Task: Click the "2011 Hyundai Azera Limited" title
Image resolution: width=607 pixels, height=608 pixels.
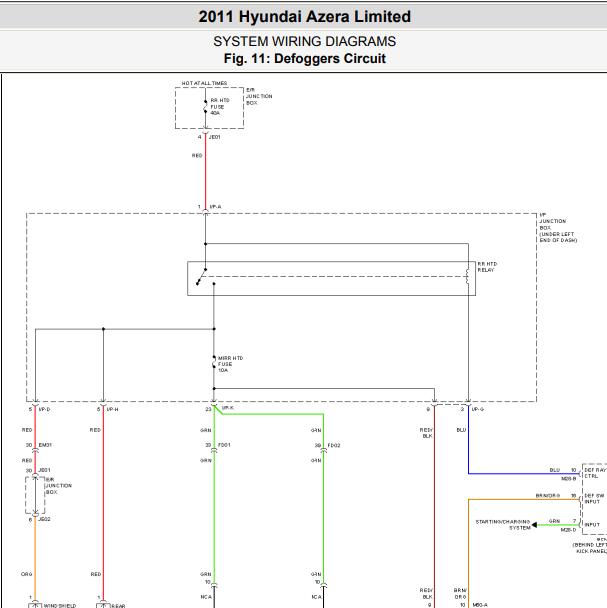Action: [304, 17]
